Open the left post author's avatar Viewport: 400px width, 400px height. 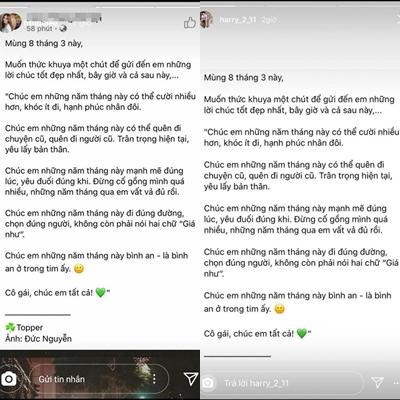(11, 22)
